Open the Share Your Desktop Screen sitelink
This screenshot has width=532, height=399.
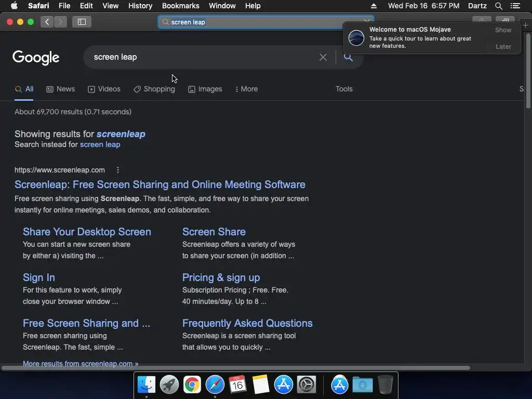coord(87,232)
